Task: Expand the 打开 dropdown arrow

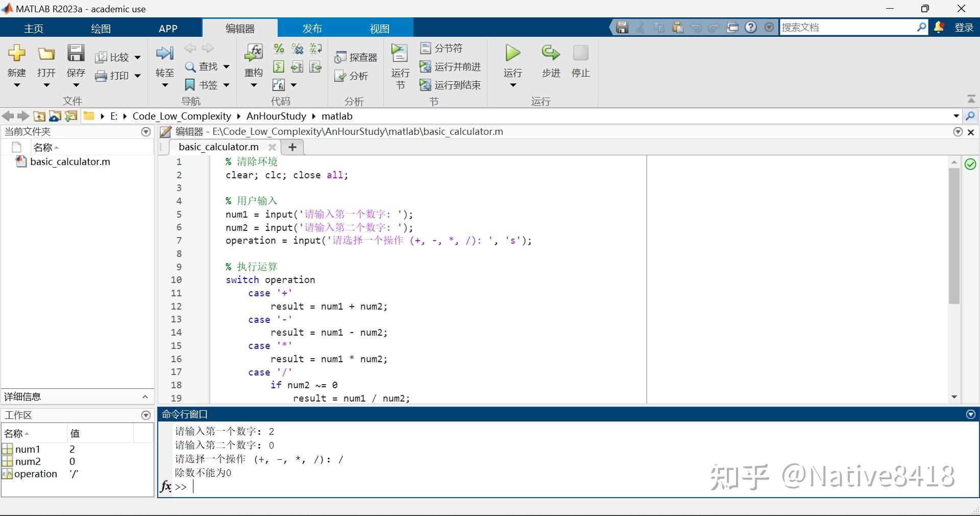Action: [46, 85]
